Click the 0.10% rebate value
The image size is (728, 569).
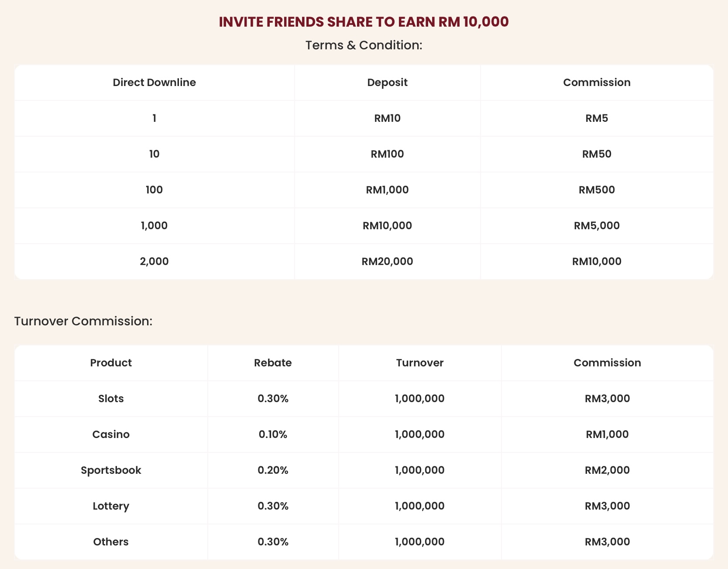pos(273,435)
